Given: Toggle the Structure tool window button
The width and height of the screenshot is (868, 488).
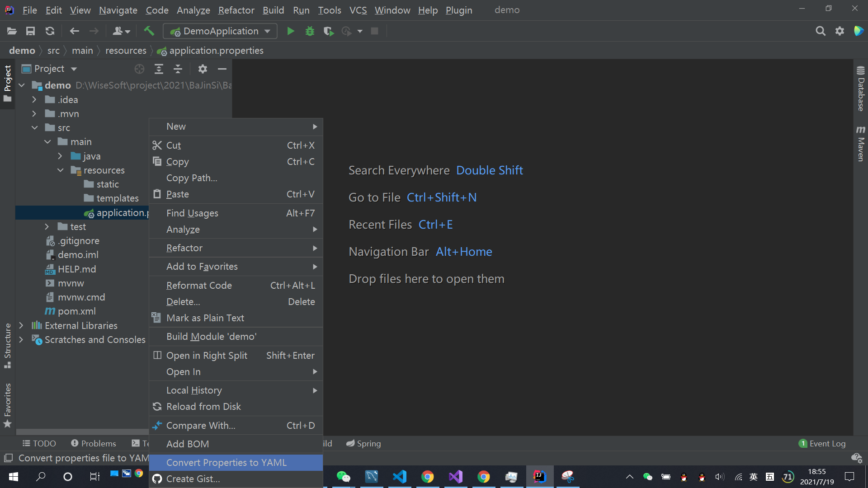Looking at the screenshot, I should (x=7, y=346).
